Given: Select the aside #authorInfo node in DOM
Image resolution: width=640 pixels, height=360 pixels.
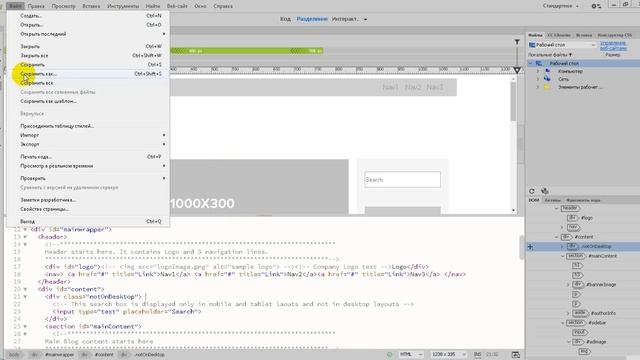Looking at the screenshot, I should 594,313.
